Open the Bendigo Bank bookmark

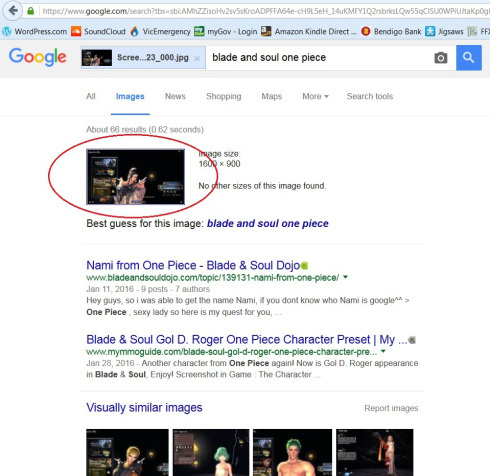tap(391, 32)
